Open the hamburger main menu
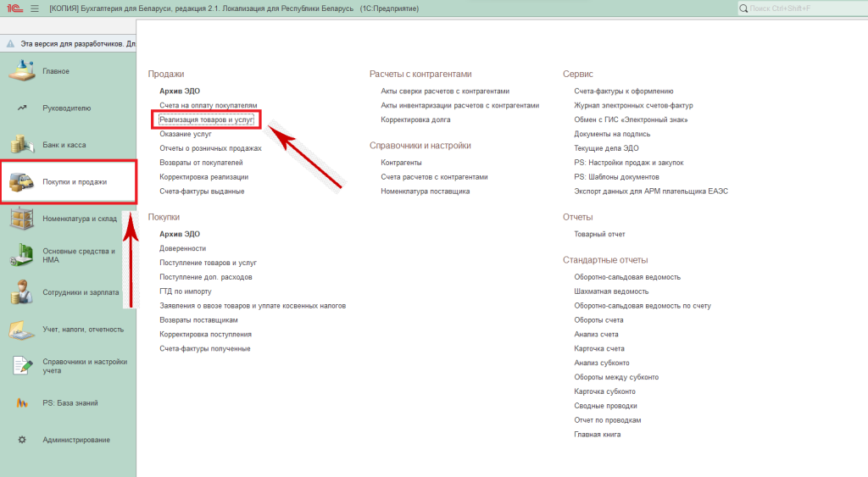Screen dimensions: 868x477 tap(35, 8)
